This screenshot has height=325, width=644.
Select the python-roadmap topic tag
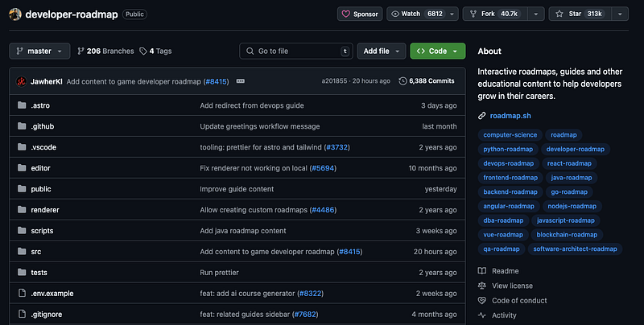pos(508,150)
